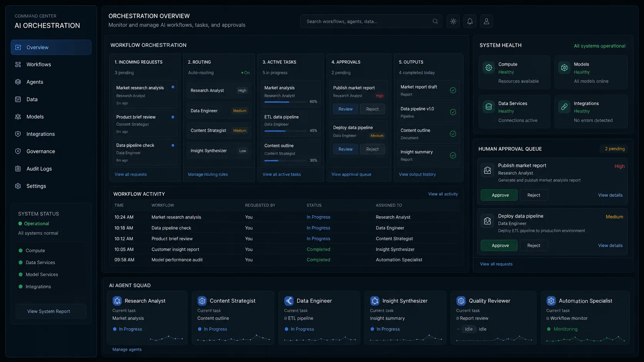The height and width of the screenshot is (362, 644).
Task: Open View all activity link
Action: tap(443, 194)
